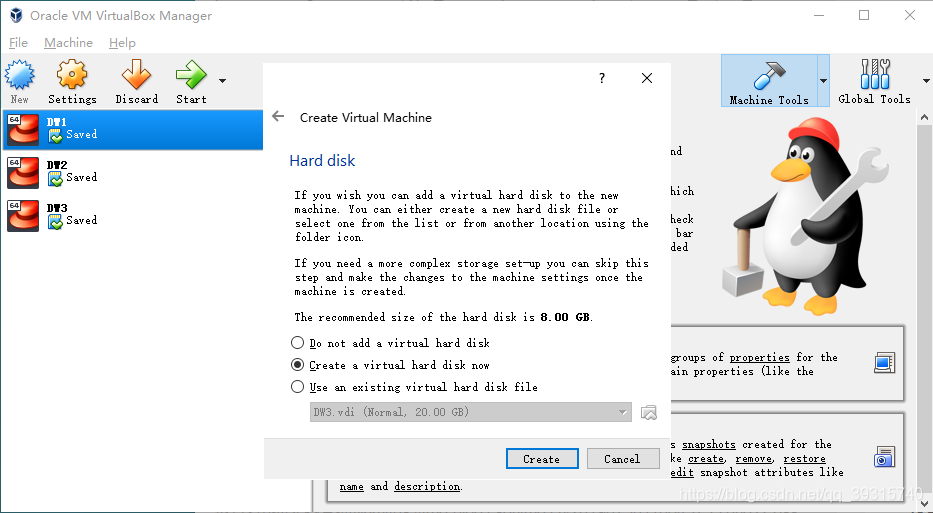Image resolution: width=933 pixels, height=513 pixels.
Task: Click the Cancel button
Action: click(x=622, y=459)
